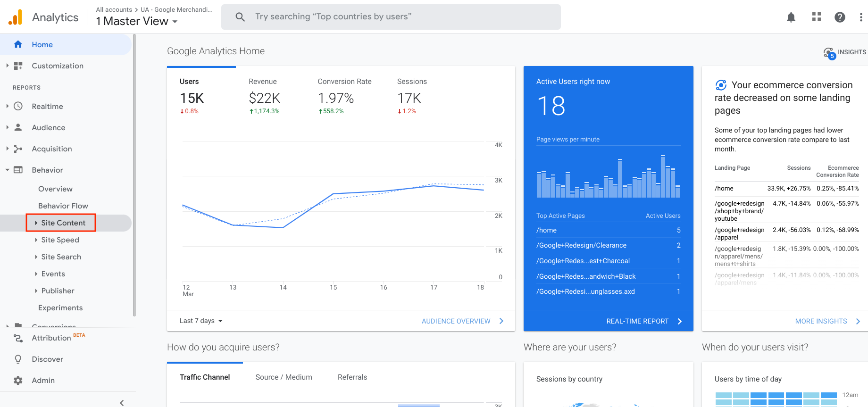Click the Home house icon
This screenshot has height=407, width=868.
click(18, 44)
